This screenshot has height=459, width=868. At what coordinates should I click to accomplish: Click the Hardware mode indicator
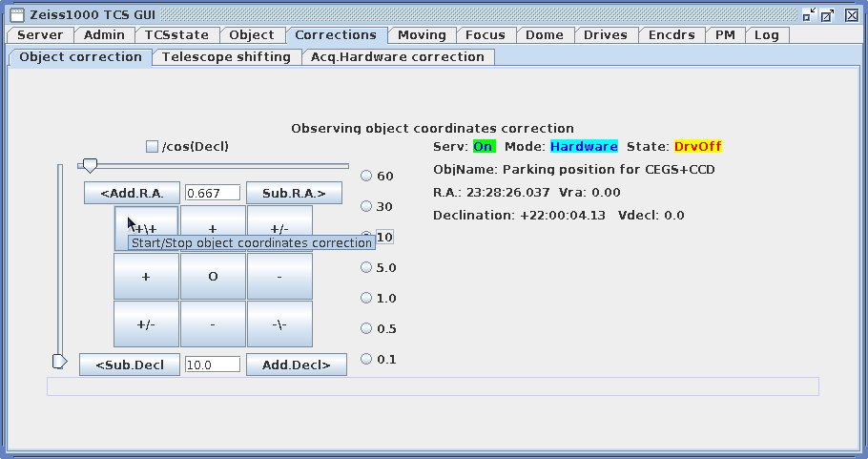(584, 147)
